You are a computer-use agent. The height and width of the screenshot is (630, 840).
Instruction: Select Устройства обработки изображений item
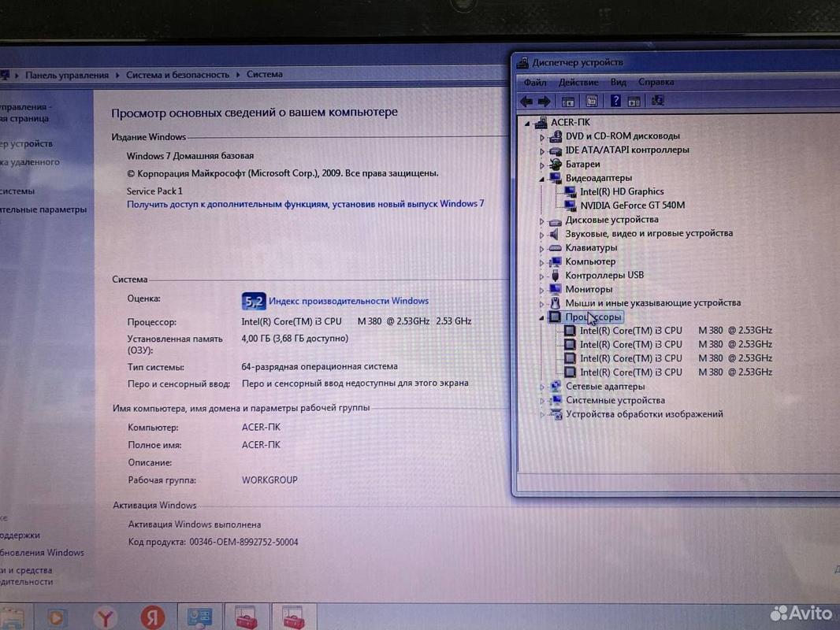644,414
